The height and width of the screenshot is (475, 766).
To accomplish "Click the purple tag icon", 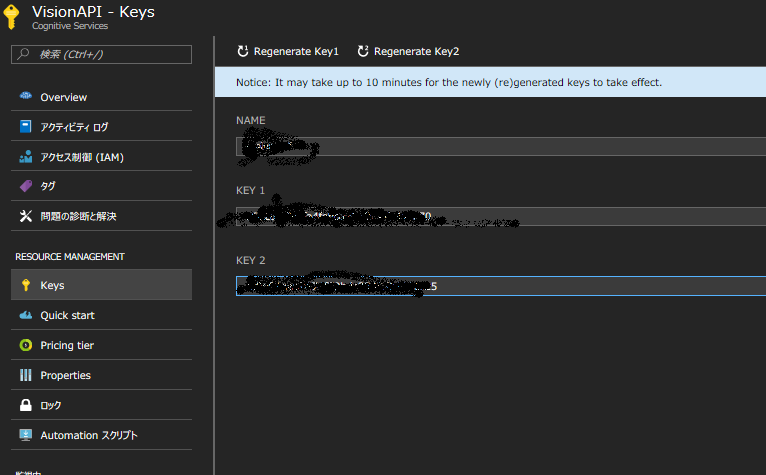I will 25,186.
